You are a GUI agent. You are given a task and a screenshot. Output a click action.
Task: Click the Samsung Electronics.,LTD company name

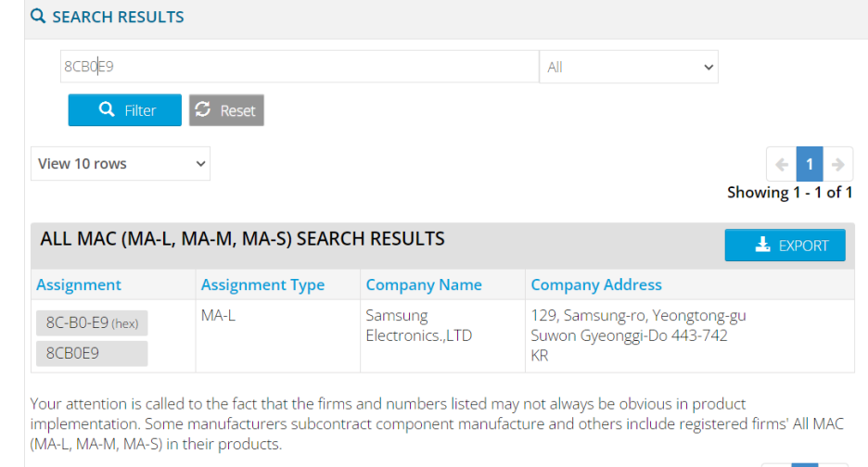pyautogui.click(x=419, y=325)
